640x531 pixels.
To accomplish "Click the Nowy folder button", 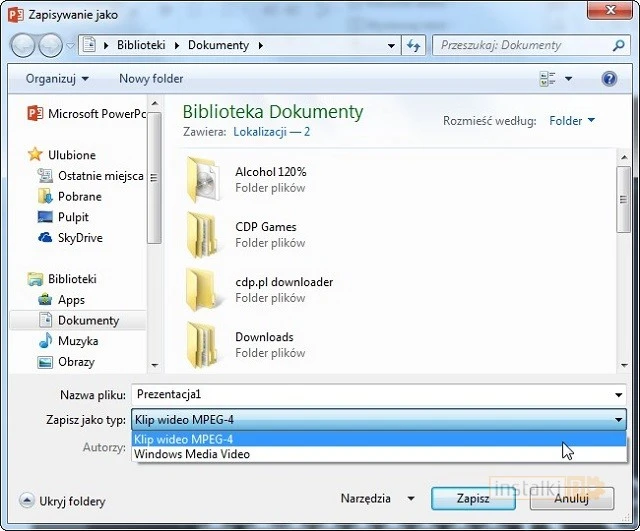I will pos(151,78).
